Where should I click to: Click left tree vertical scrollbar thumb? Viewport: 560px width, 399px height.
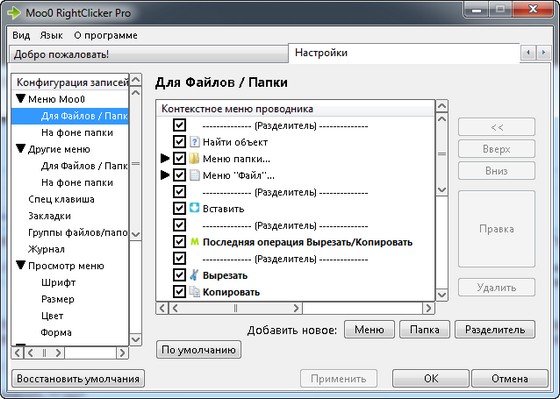pyautogui.click(x=135, y=164)
